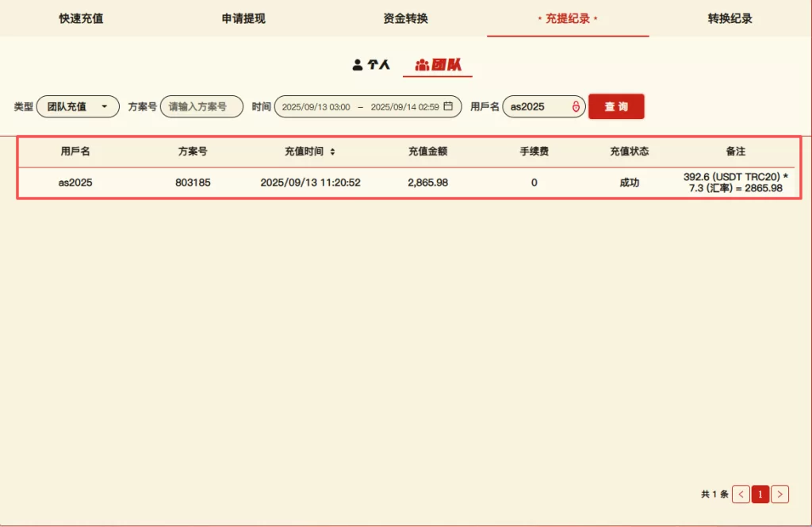Click the person icon on the 个人 tab
The width and height of the screenshot is (812, 527).
pyautogui.click(x=358, y=65)
